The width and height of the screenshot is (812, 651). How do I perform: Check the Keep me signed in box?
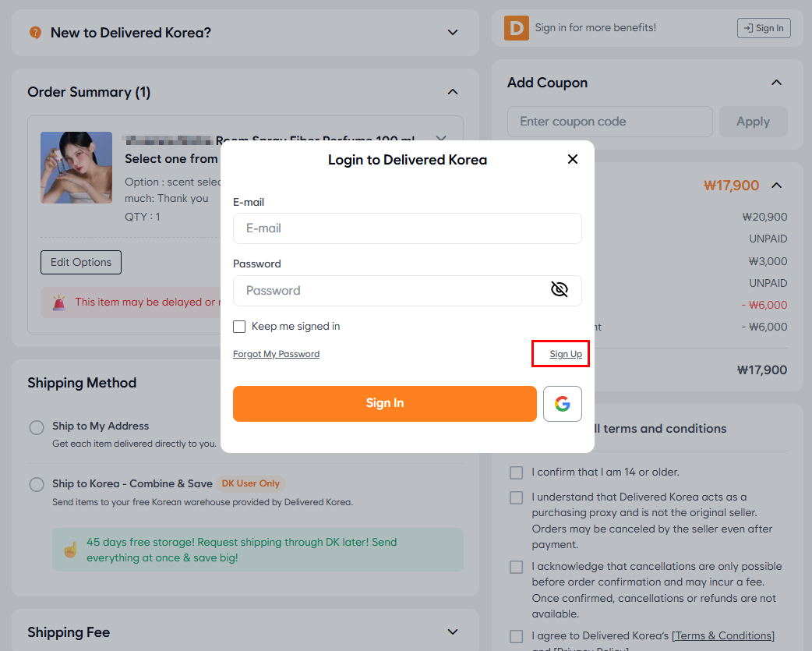238,326
